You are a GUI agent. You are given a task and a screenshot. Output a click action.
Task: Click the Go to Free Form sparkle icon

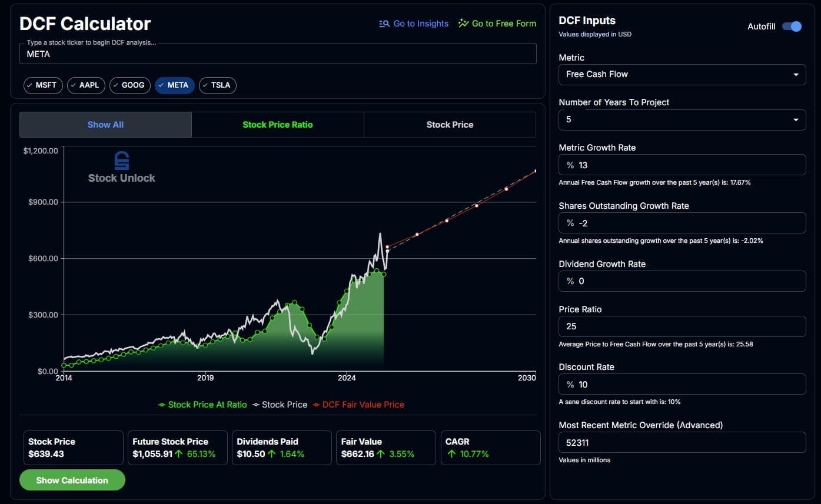(x=463, y=24)
